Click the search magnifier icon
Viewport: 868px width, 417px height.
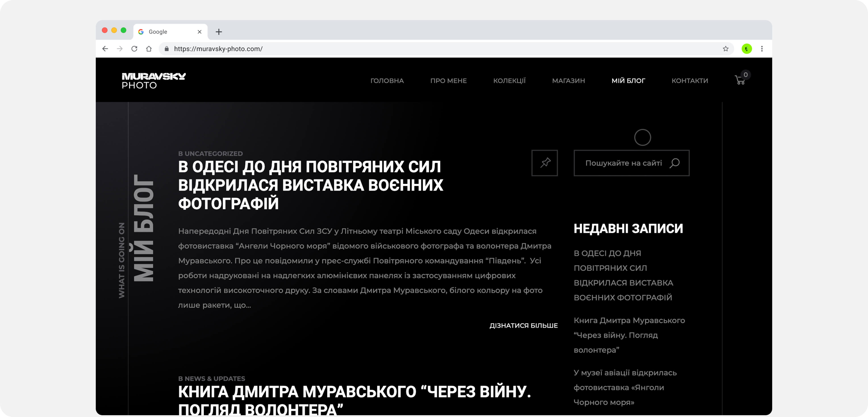(675, 163)
